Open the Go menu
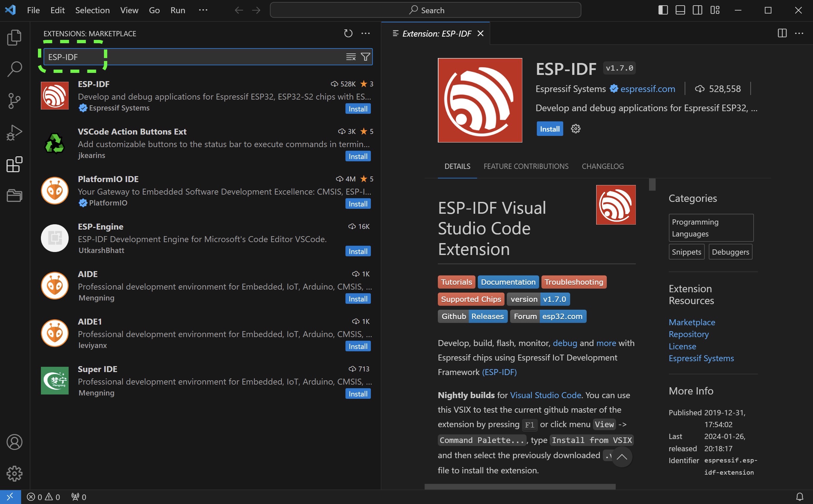Screen dimensions: 813x504 click(x=154, y=10)
